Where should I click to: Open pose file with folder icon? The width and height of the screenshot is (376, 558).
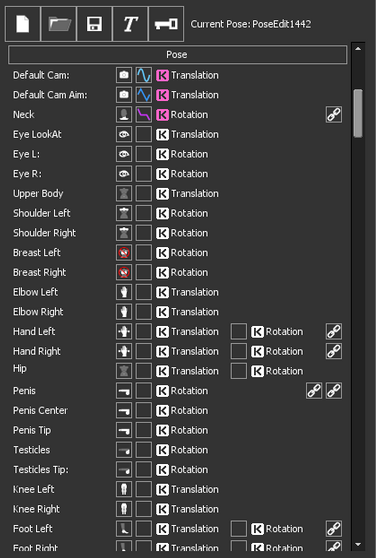coord(59,24)
